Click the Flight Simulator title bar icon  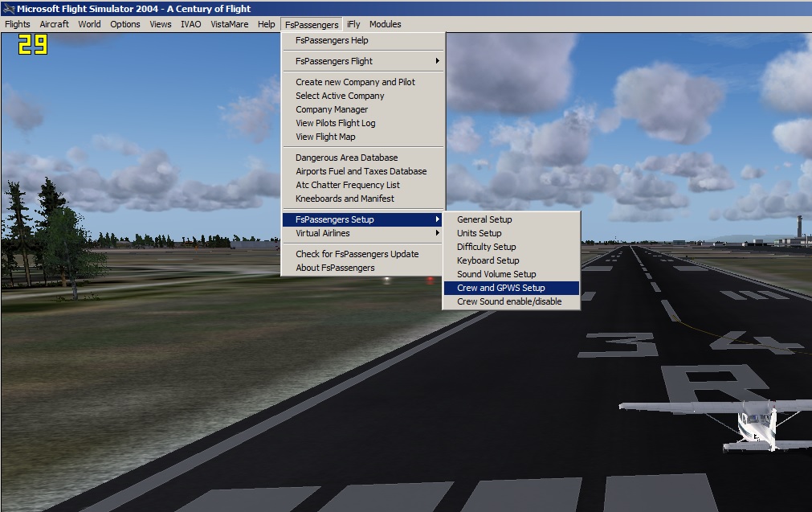point(9,8)
